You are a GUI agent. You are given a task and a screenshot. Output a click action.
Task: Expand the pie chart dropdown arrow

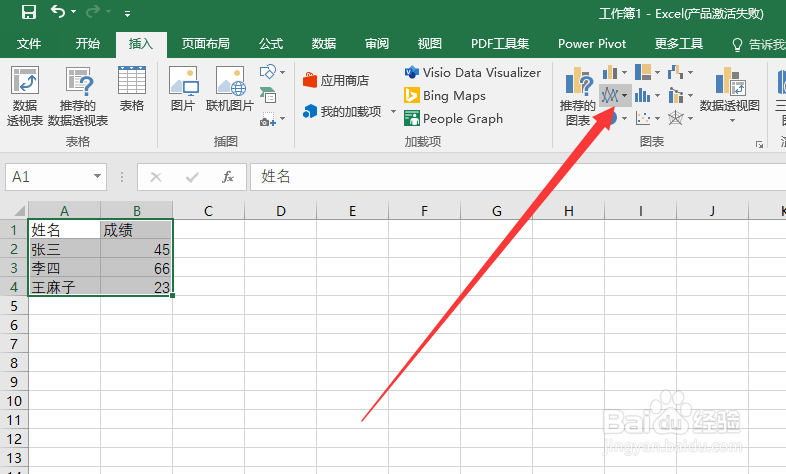[625, 119]
